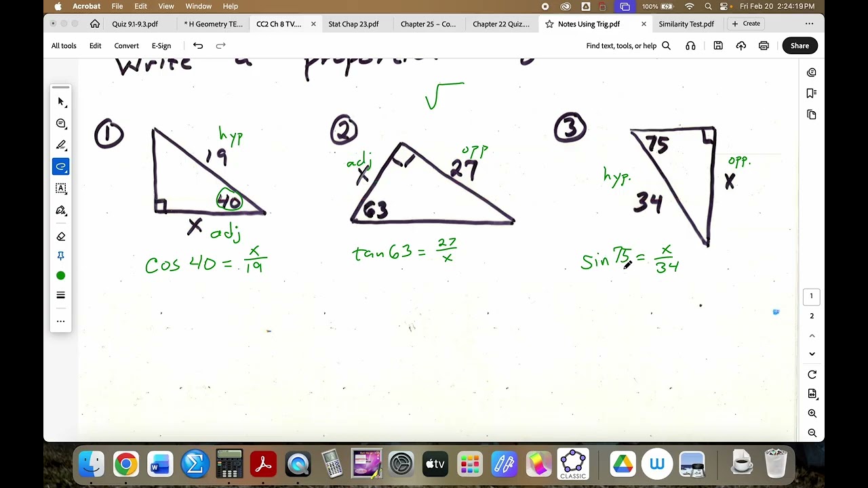Screen dimensions: 868x488
Task: Click the Redo arrow
Action: pos(220,45)
